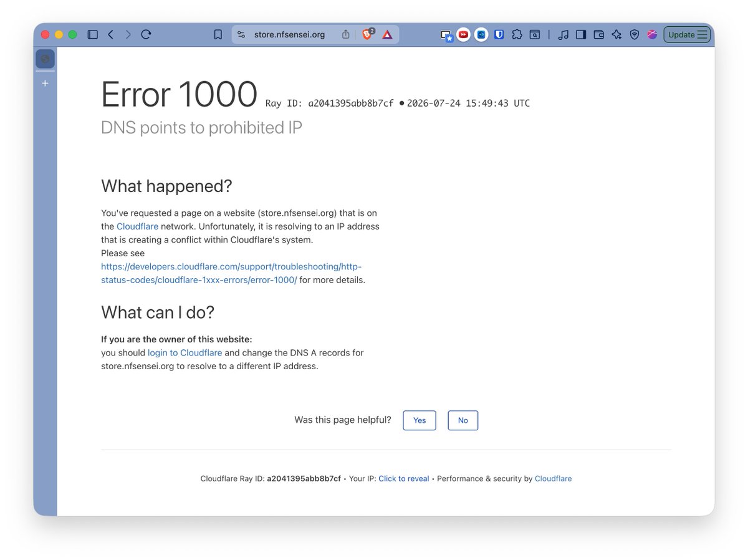Open Leo AI sparkle icon
The height and width of the screenshot is (560, 748).
click(616, 35)
